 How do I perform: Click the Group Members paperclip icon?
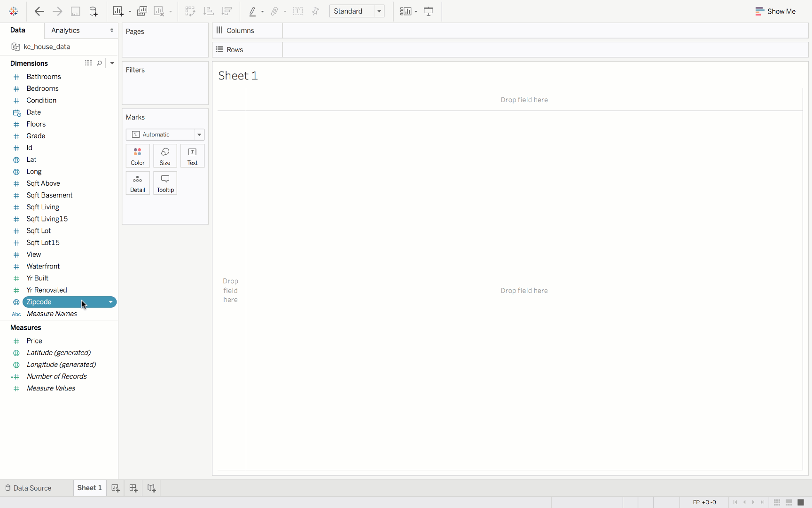[x=275, y=11]
